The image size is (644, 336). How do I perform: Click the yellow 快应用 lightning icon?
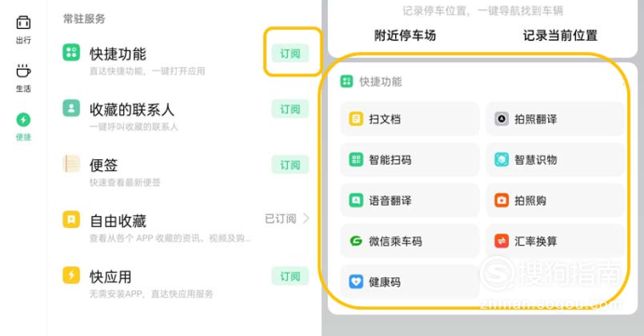point(71,276)
